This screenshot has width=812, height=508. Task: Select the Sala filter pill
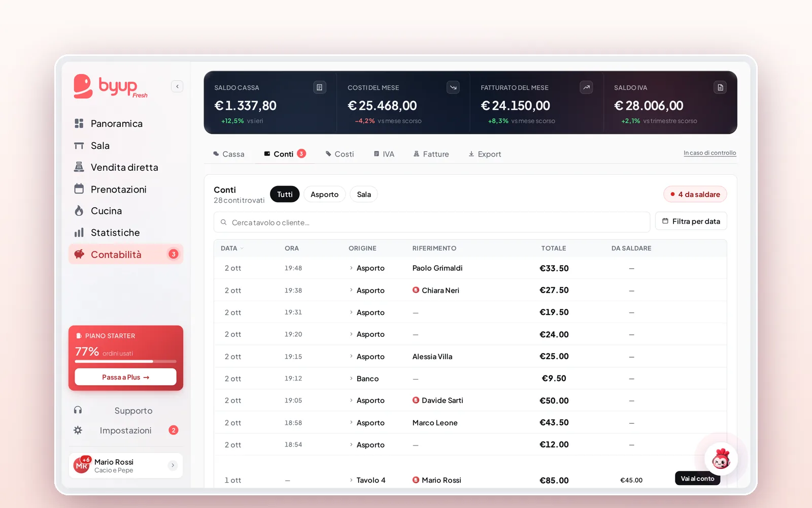[364, 194]
